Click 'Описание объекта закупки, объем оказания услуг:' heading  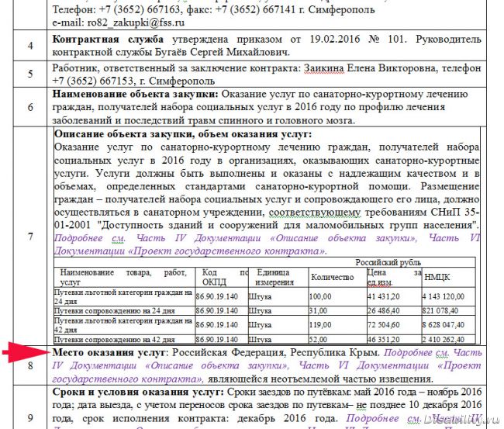pyautogui.click(x=183, y=134)
